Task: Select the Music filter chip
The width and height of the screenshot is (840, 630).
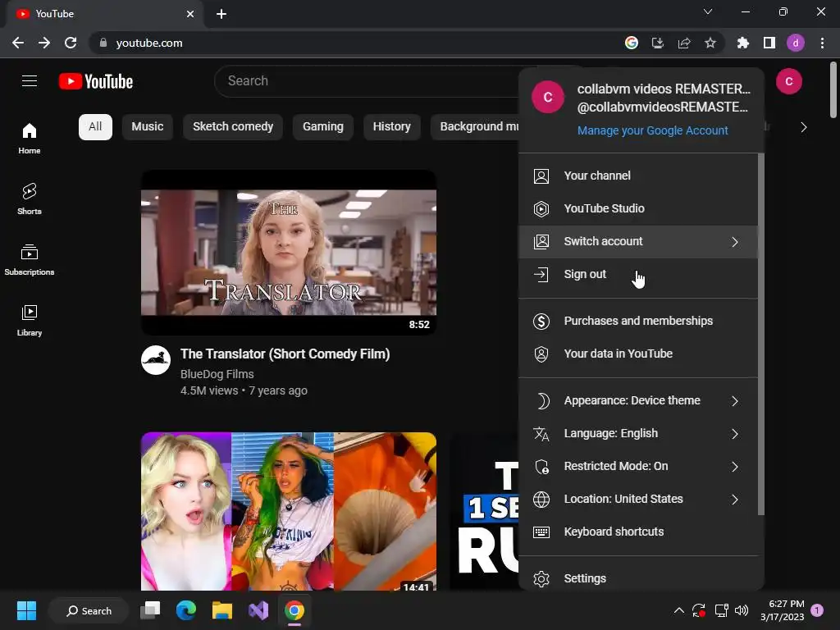Action: (148, 127)
